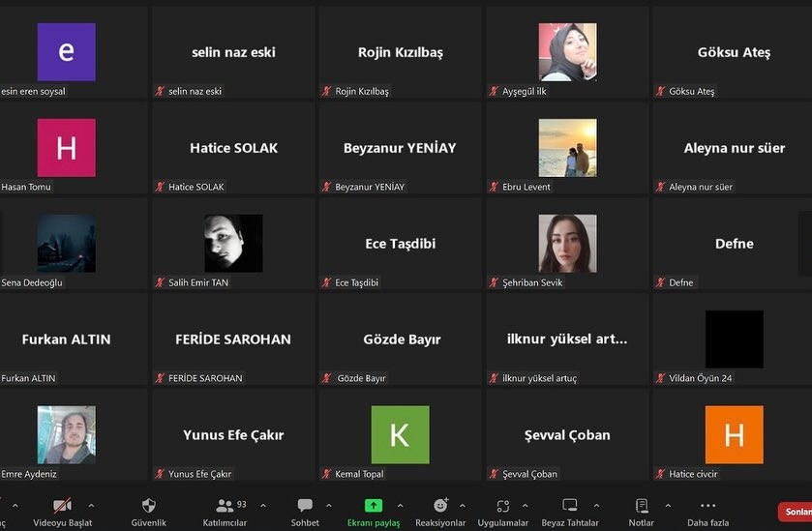Toggle camera with Videoyu Başlat

pos(63,505)
